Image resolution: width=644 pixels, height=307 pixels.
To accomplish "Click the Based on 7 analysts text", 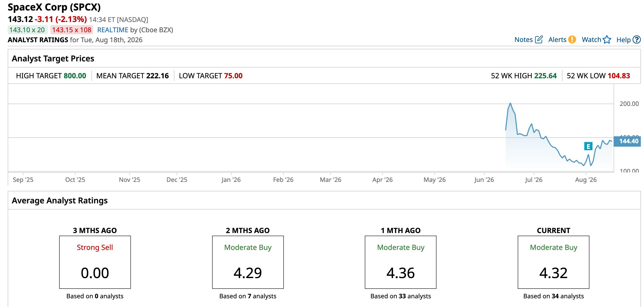I will (248, 296).
